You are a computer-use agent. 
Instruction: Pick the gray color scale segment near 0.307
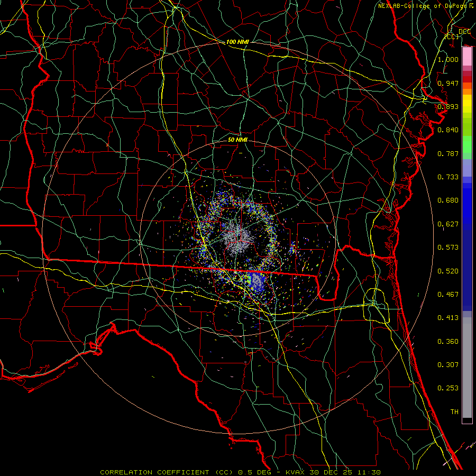pos(467,368)
